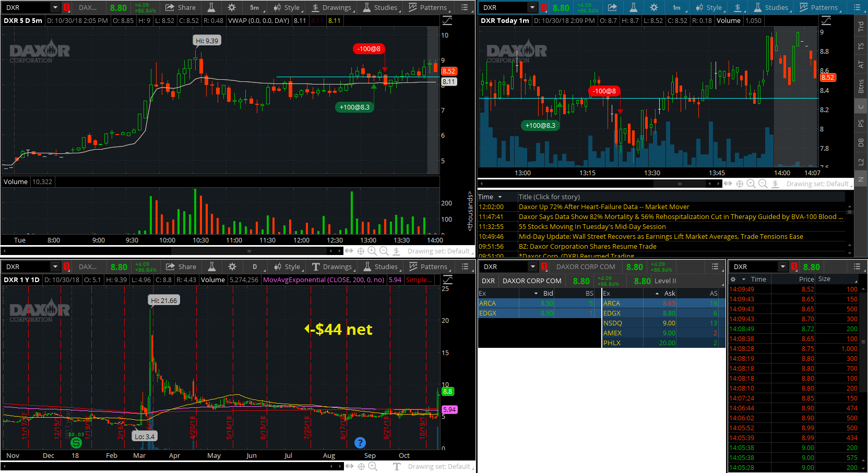Screen dimensions: 868x473
Task: Open the Style menu in 5m chart
Action: click(287, 7)
